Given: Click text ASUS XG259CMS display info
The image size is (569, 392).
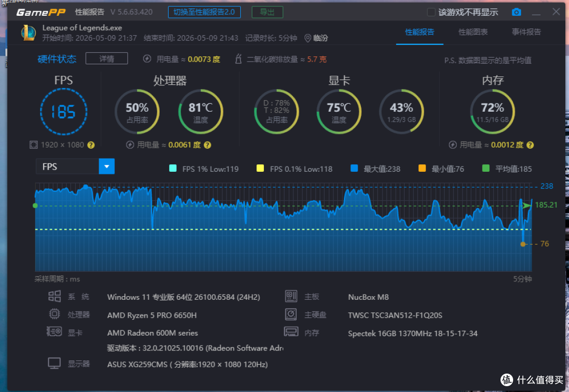Looking at the screenshot, I should pyautogui.click(x=188, y=365).
